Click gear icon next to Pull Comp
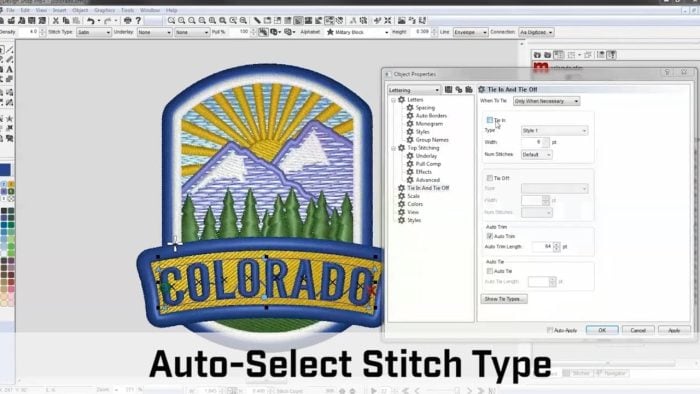This screenshot has height=394, width=700. point(409,164)
